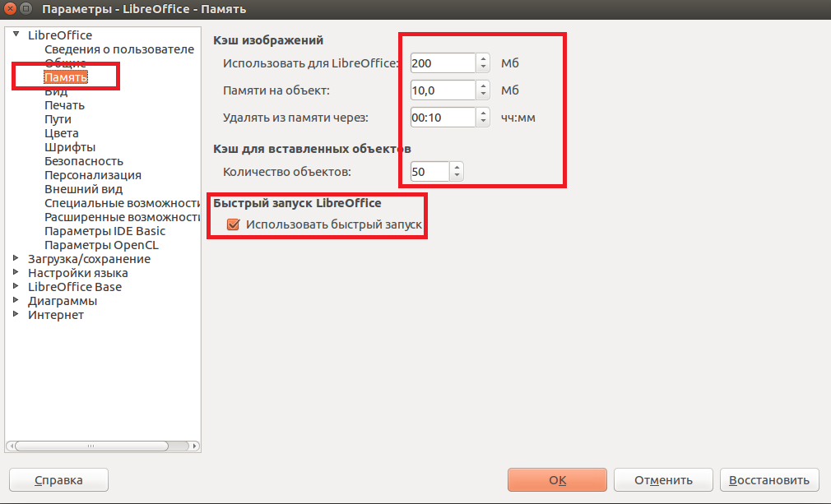Click the 'Количество объектов' spinner arrows
Screen dimensions: 831x504
[x=457, y=171]
